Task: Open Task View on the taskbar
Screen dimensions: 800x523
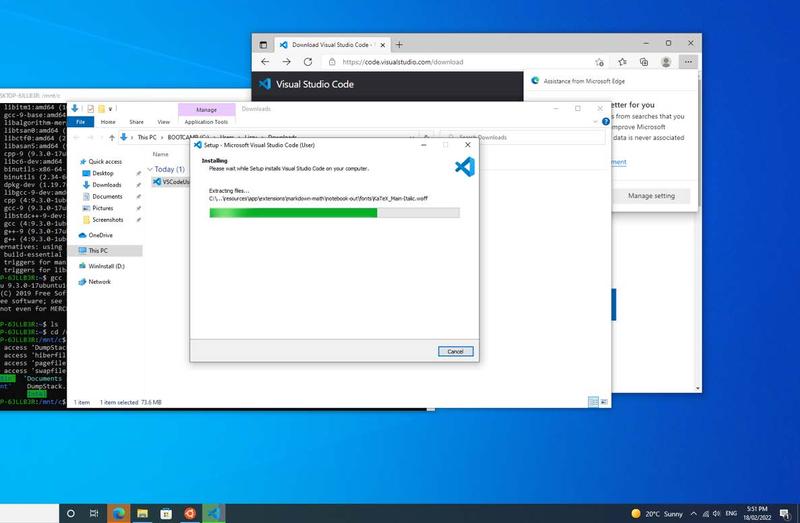Action: tap(94, 513)
